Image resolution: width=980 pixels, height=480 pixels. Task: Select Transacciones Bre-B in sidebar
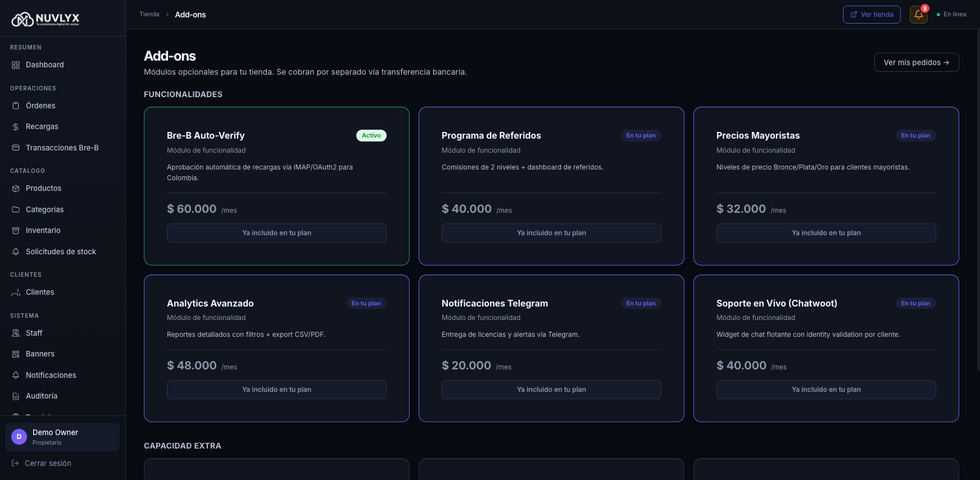pos(62,148)
